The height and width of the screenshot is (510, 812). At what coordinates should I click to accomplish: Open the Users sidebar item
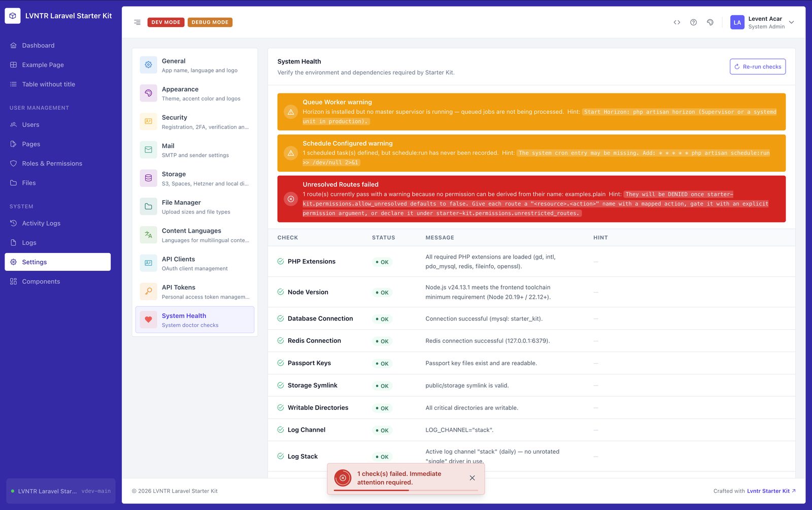58,125
